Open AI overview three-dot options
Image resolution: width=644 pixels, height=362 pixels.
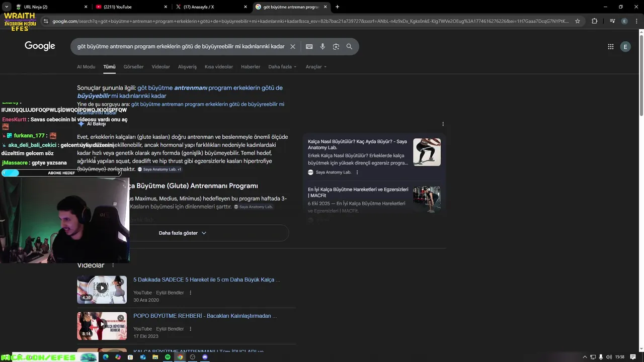coord(443,124)
